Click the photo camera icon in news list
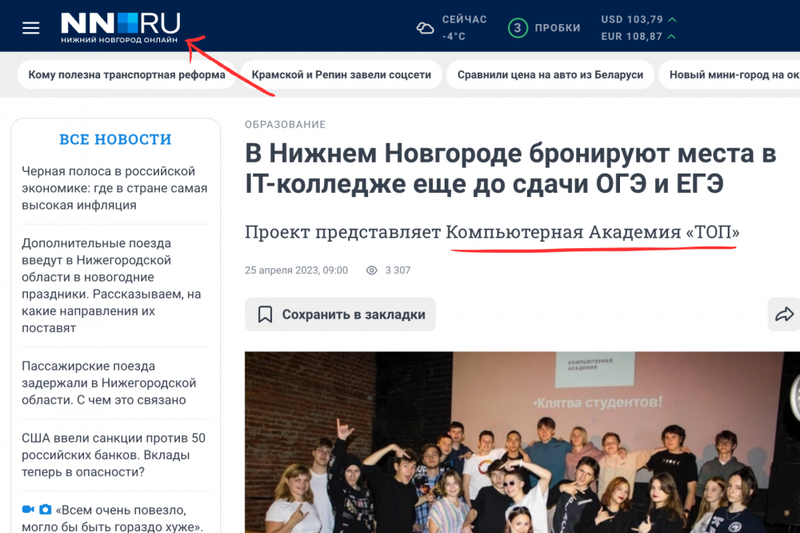Screen dimensions: 800x533 [45, 509]
